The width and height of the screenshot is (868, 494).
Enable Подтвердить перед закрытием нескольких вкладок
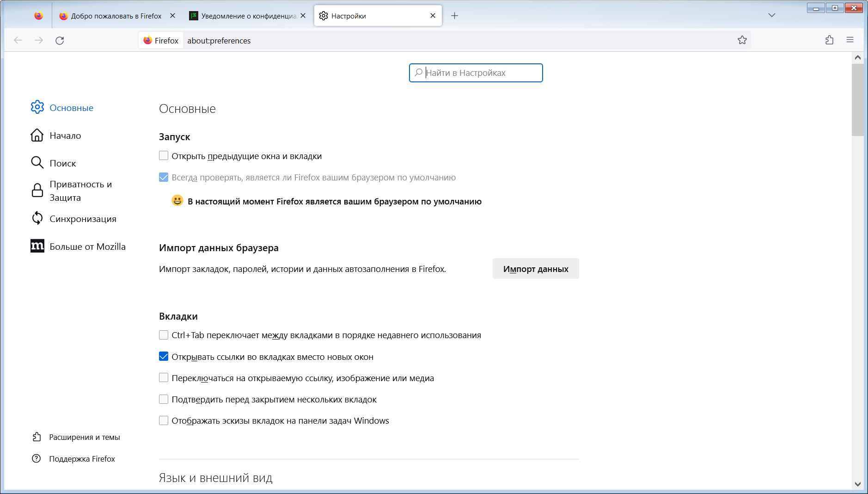(164, 399)
